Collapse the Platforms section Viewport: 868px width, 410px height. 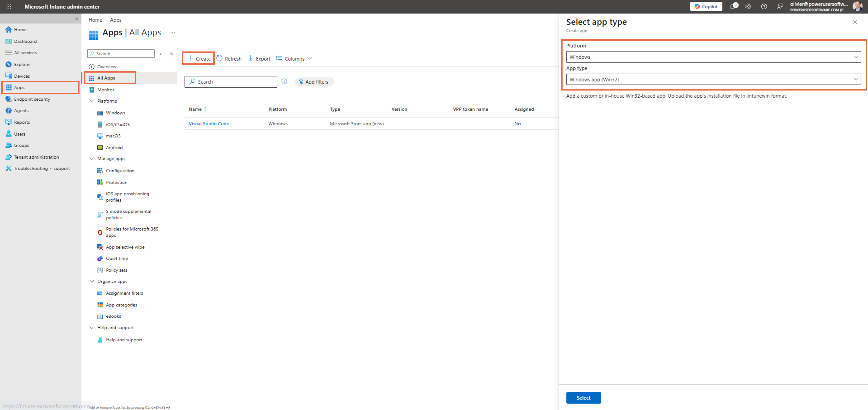(x=92, y=101)
